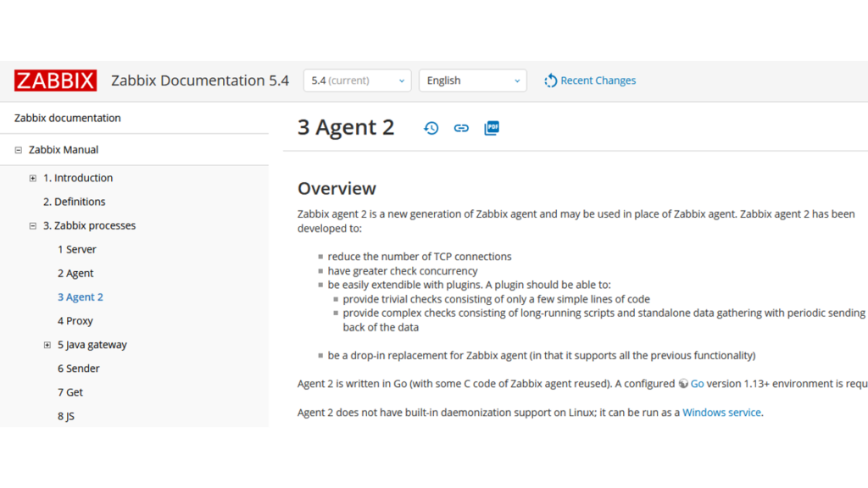Open the 5.4 version dropdown
868x488 pixels.
coord(357,80)
